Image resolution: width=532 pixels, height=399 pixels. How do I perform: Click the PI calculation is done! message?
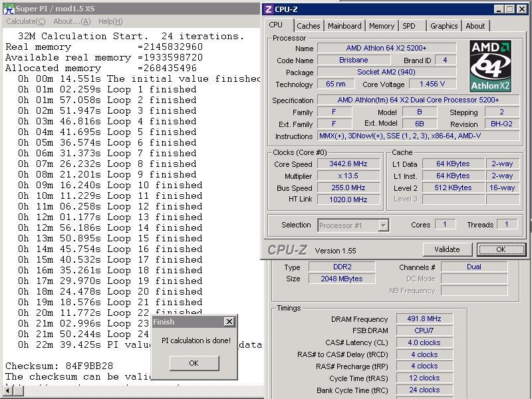pyautogui.click(x=196, y=340)
